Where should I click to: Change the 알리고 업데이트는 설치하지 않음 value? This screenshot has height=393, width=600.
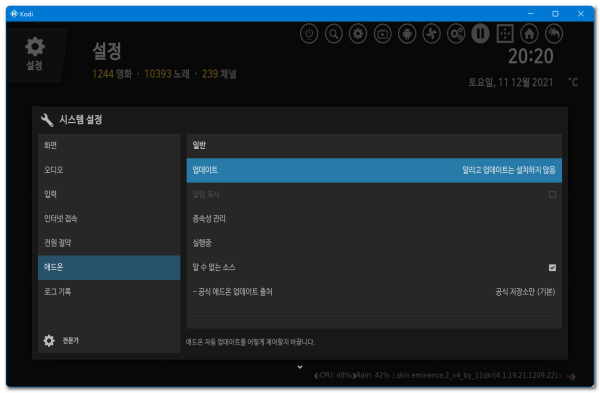coord(509,170)
